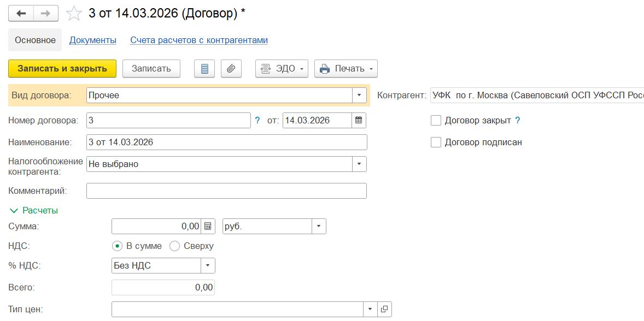Viewport: 644px width, 321px height.
Task: Open the list/report icon button in toolbar
Action: tap(205, 69)
